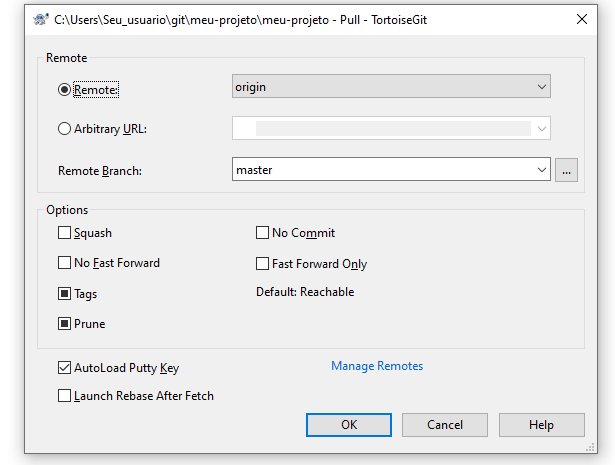615x465 pixels.
Task: Select the Remote radio button
Action: pyautogui.click(x=64, y=90)
